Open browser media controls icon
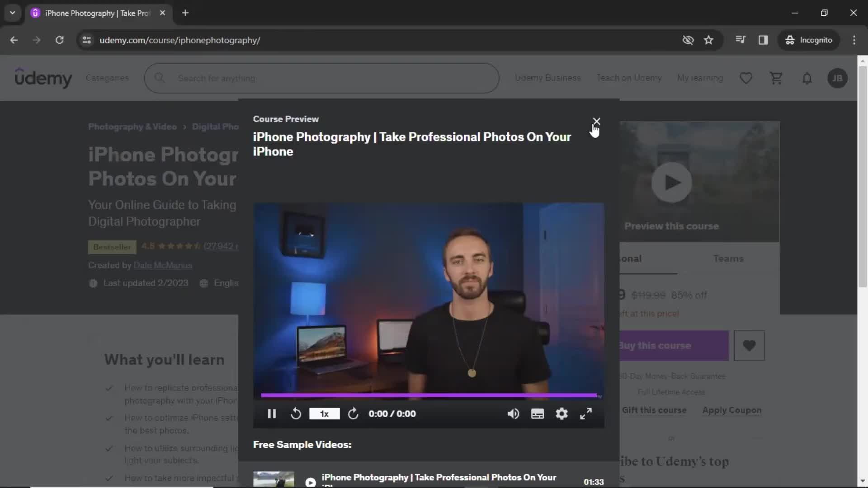Screen dimensions: 868x488 click(x=740, y=40)
